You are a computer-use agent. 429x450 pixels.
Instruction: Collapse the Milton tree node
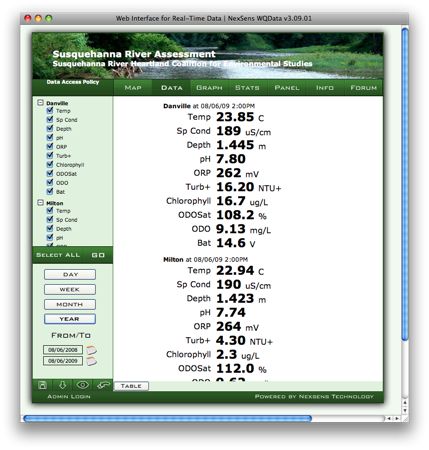click(x=40, y=203)
